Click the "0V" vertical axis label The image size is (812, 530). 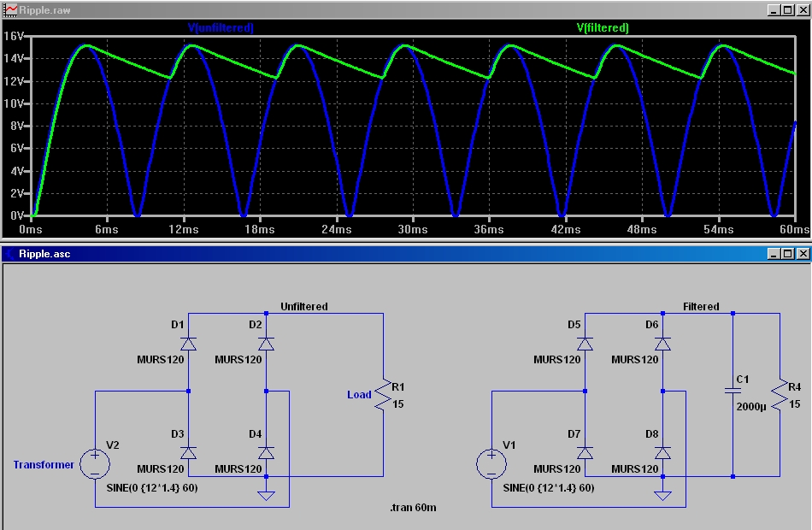(16, 215)
